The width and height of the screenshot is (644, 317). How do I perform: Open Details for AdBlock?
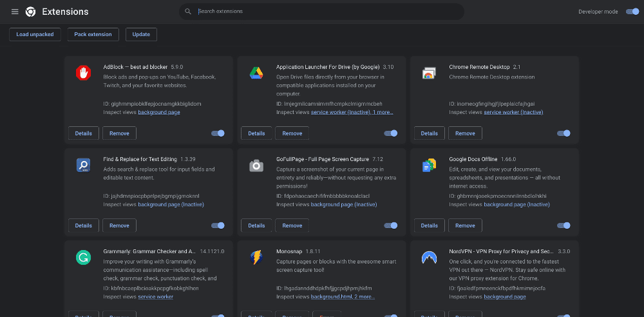click(x=83, y=133)
